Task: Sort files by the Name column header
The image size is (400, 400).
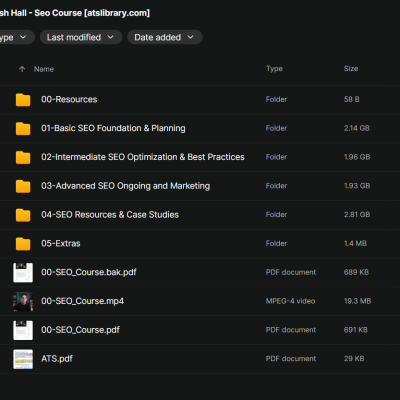Action: (x=44, y=69)
